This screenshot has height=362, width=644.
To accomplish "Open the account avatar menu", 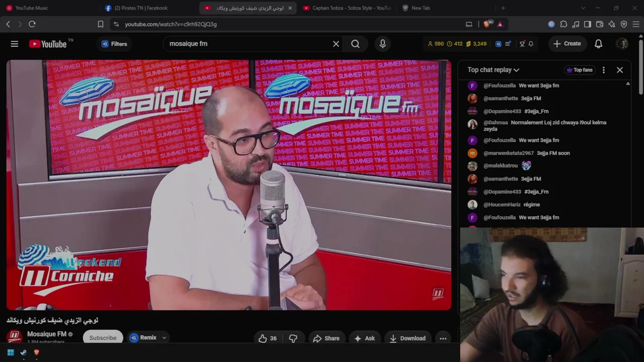I will click(622, 44).
